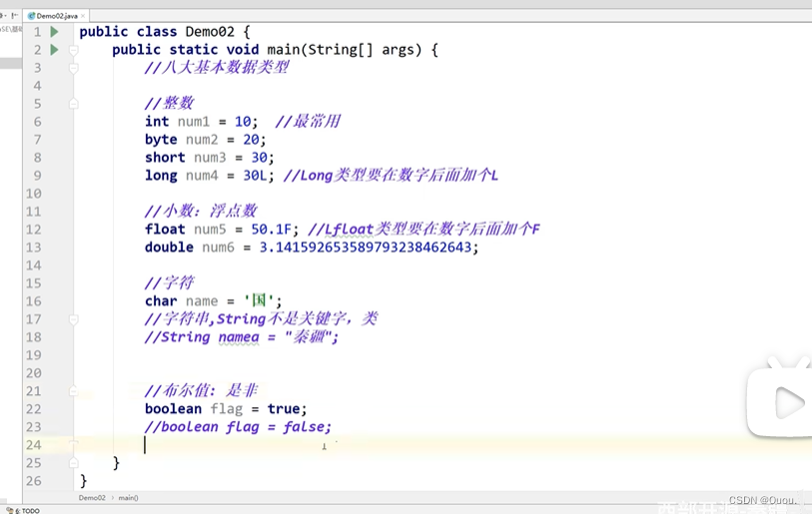Viewport: 812px width, 514px height.
Task: Click the float keyword on line 12
Action: point(165,229)
